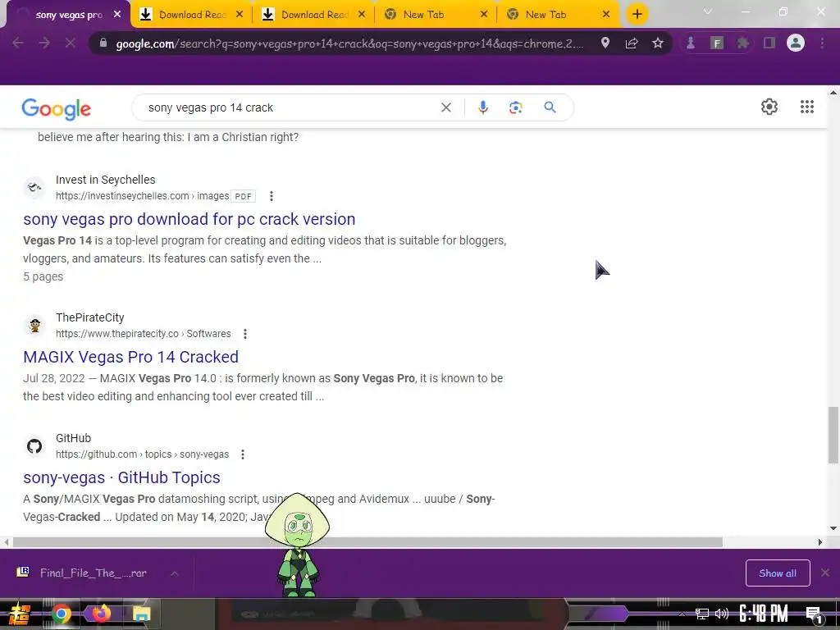Stop loading the page
The image size is (840, 630).
click(x=71, y=43)
